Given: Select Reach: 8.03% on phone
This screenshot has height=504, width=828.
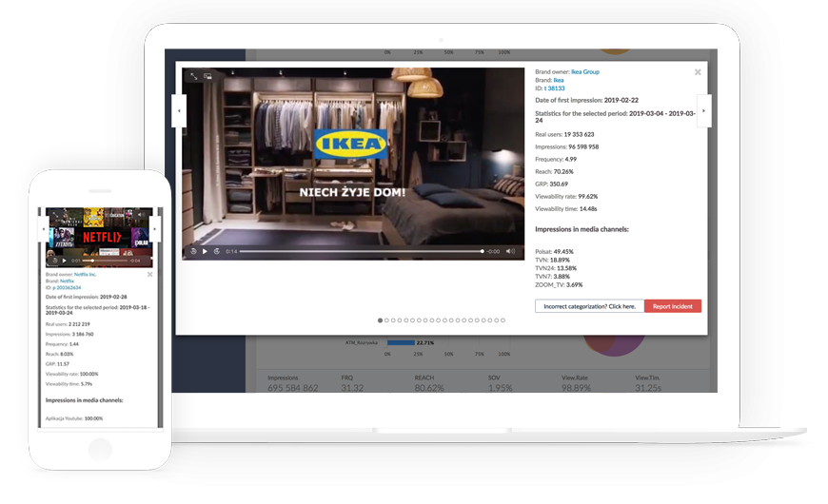Looking at the screenshot, I should (59, 354).
